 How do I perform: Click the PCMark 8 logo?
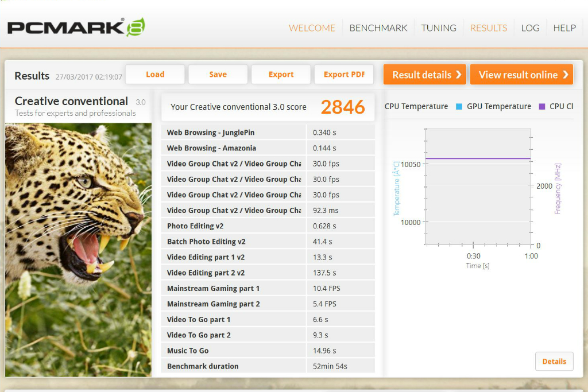76,27
